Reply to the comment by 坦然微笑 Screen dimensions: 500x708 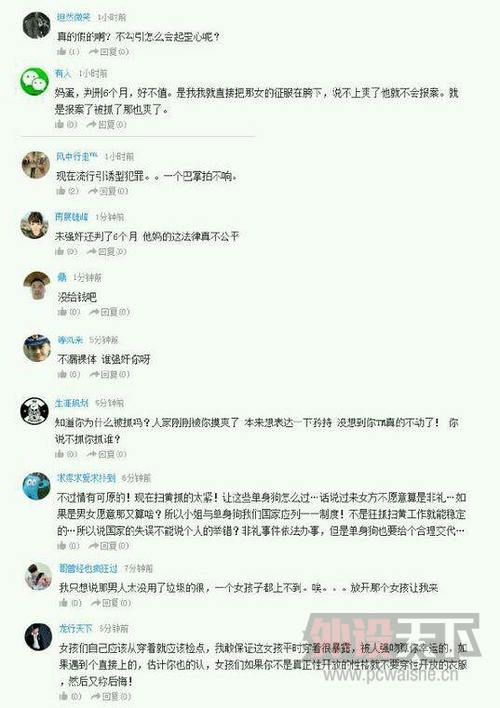(x=109, y=52)
